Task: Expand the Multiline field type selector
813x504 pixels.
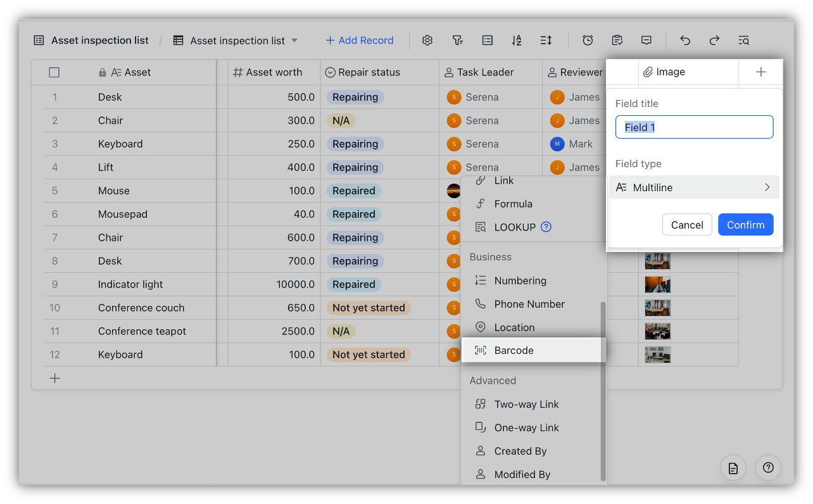Action: (x=694, y=187)
